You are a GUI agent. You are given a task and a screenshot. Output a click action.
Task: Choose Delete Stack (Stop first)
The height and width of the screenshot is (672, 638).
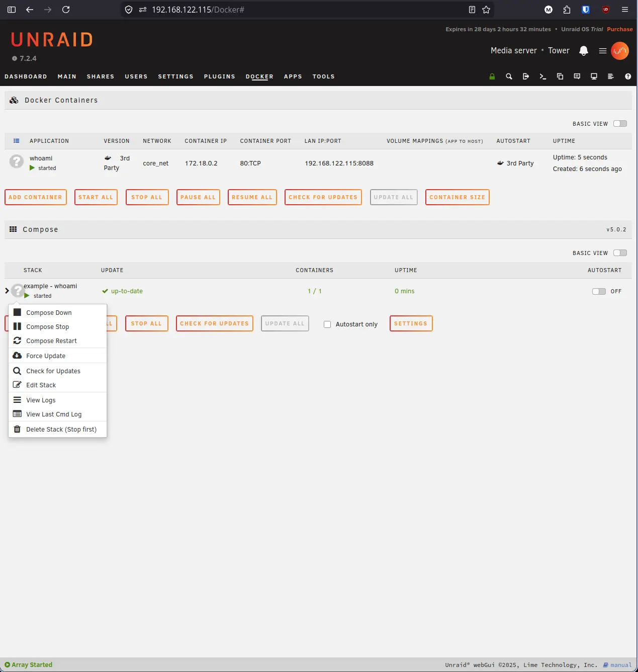coord(58,429)
